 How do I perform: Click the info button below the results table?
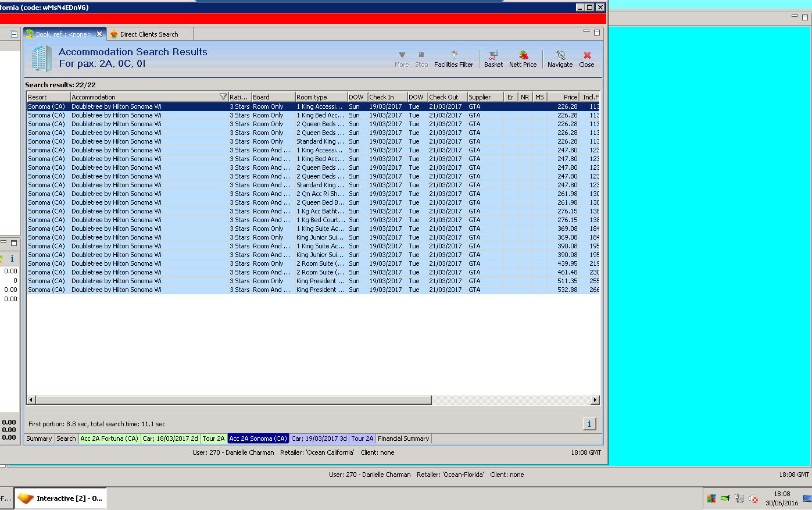589,424
